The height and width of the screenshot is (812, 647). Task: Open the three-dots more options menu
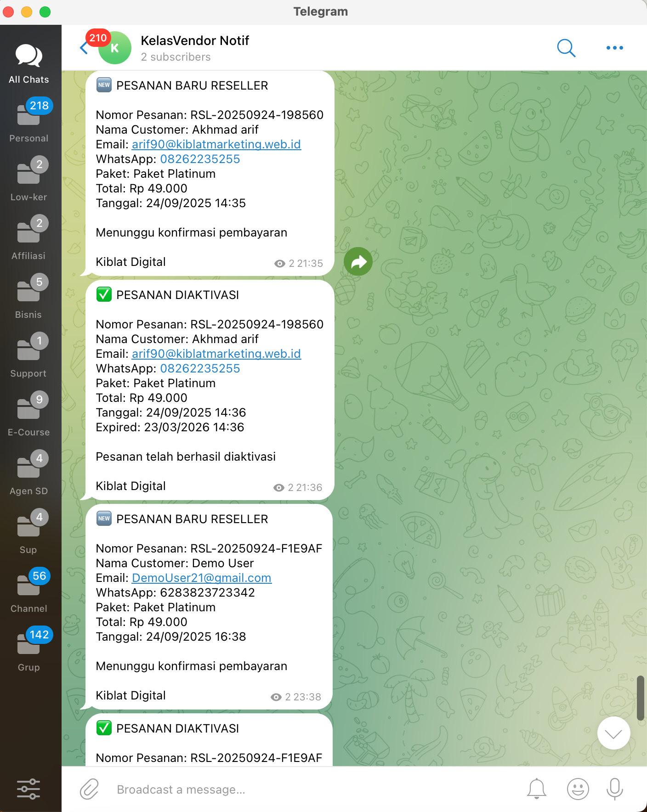(614, 48)
